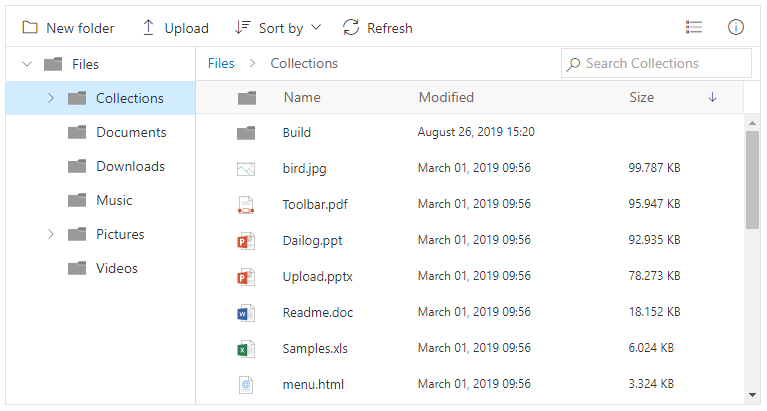Image resolution: width=767 pixels, height=411 pixels.
Task: Click the New folder icon
Action: click(30, 28)
